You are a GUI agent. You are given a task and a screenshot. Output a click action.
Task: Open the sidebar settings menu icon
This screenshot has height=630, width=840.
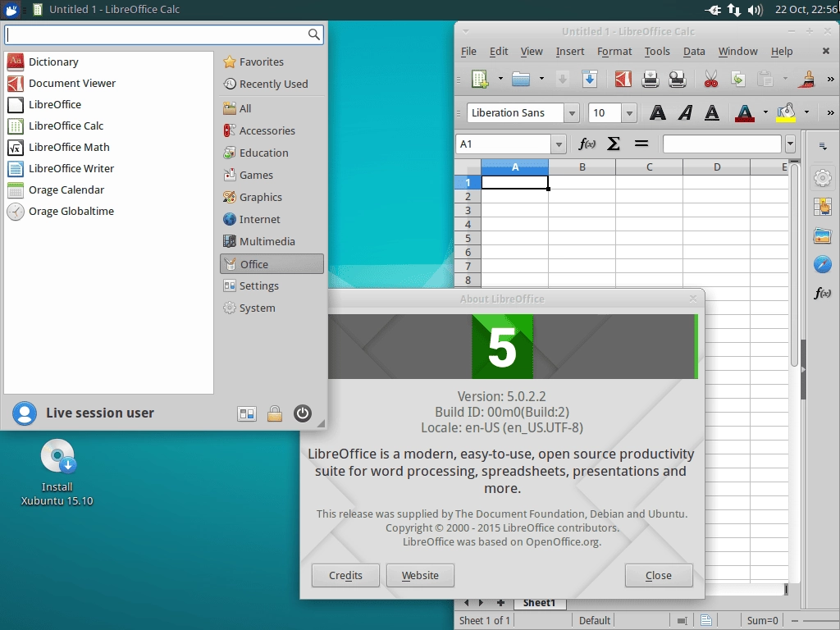coord(823,146)
